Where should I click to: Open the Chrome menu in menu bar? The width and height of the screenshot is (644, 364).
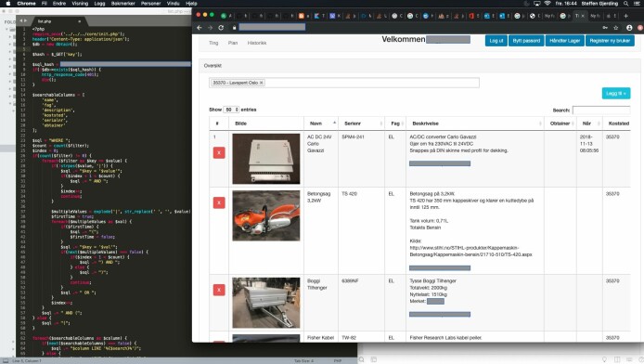pyautogui.click(x=27, y=4)
